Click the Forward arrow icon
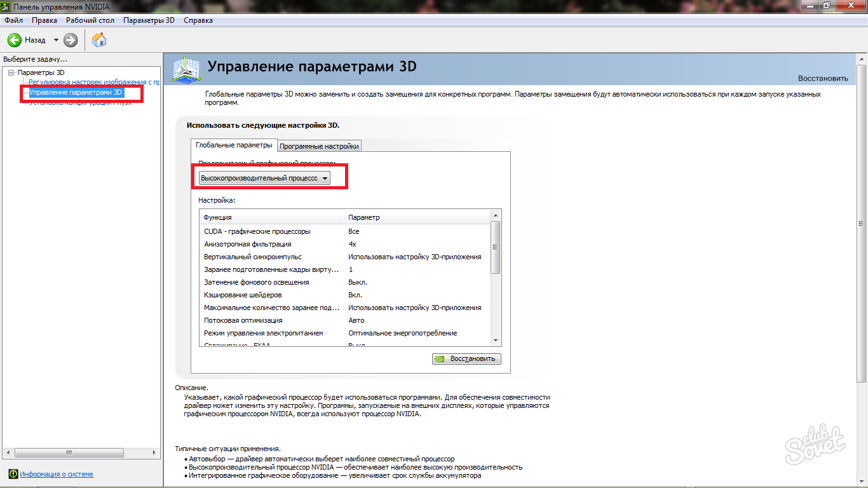 point(71,40)
